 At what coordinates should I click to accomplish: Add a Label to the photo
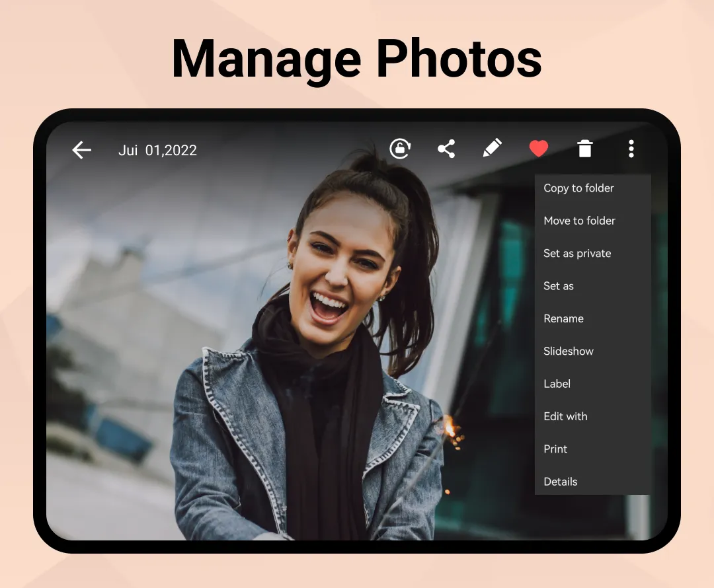557,383
